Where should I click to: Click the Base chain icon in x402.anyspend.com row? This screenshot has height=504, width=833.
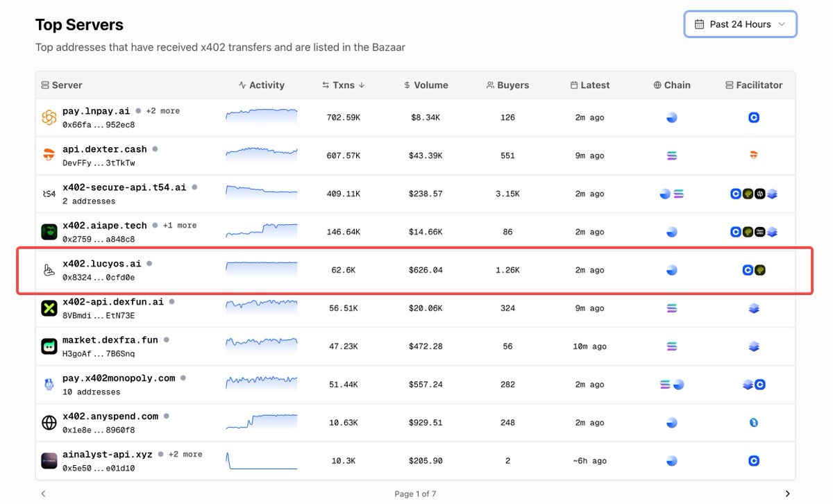click(671, 422)
